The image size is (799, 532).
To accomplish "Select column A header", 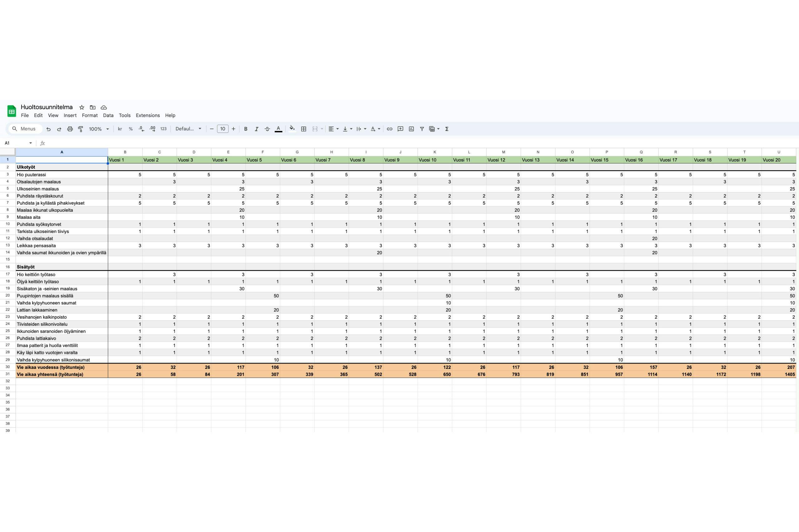I will (62, 152).
